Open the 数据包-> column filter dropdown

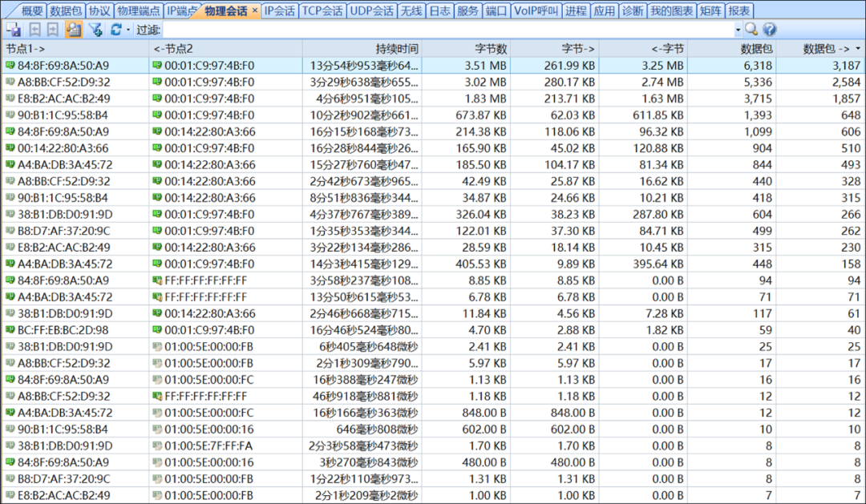857,47
